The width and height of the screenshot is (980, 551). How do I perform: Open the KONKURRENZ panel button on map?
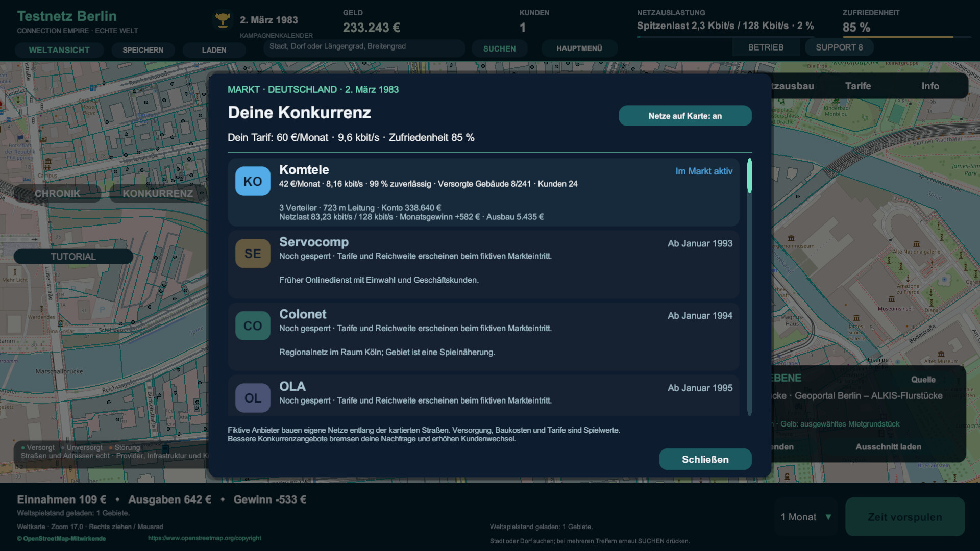coord(158,194)
